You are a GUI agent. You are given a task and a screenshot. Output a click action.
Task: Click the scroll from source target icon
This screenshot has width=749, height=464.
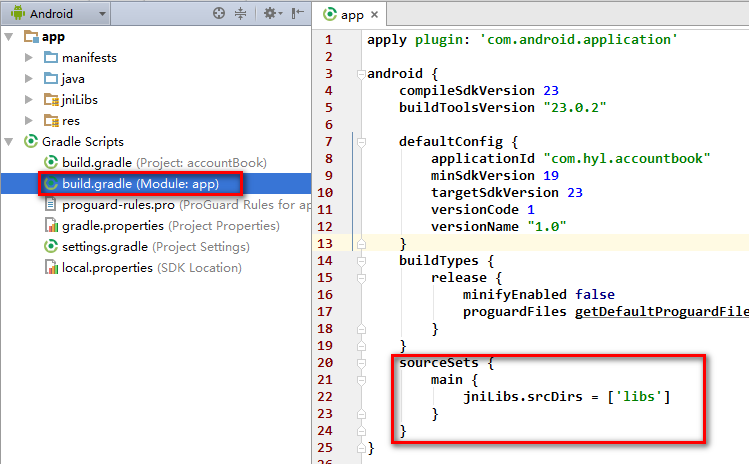point(219,13)
